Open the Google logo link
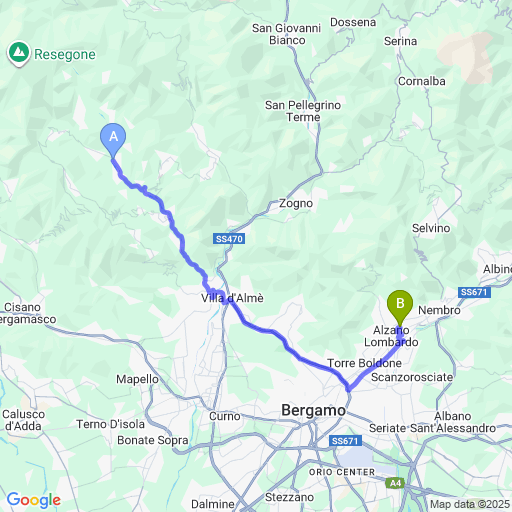 point(34,500)
